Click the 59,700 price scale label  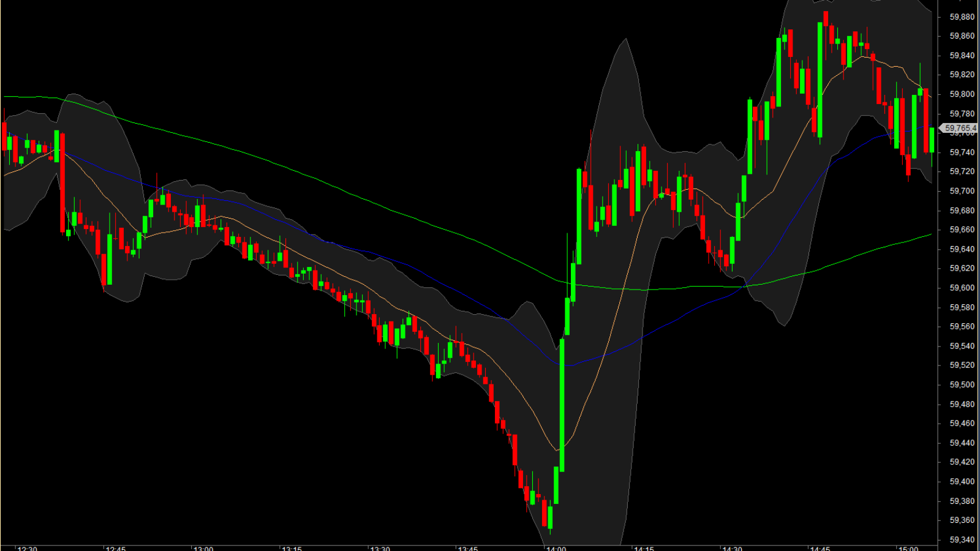(962, 191)
